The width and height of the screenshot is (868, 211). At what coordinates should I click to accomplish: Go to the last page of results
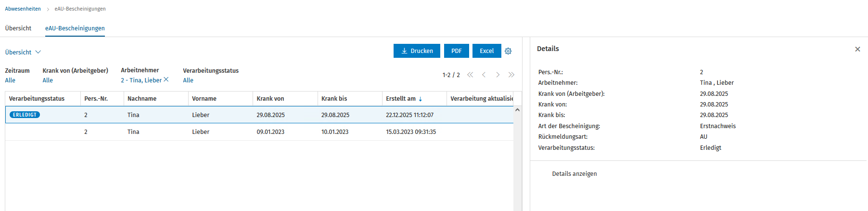tap(511, 75)
